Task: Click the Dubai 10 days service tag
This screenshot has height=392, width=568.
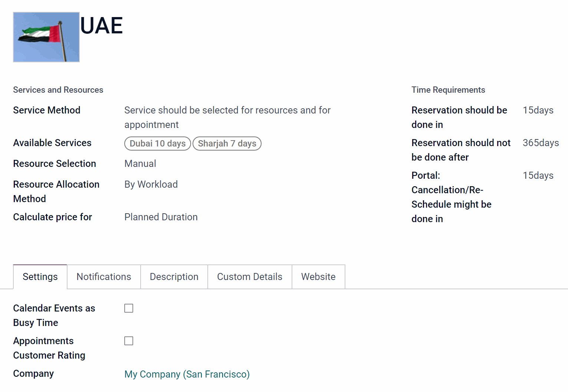Action: (x=158, y=144)
